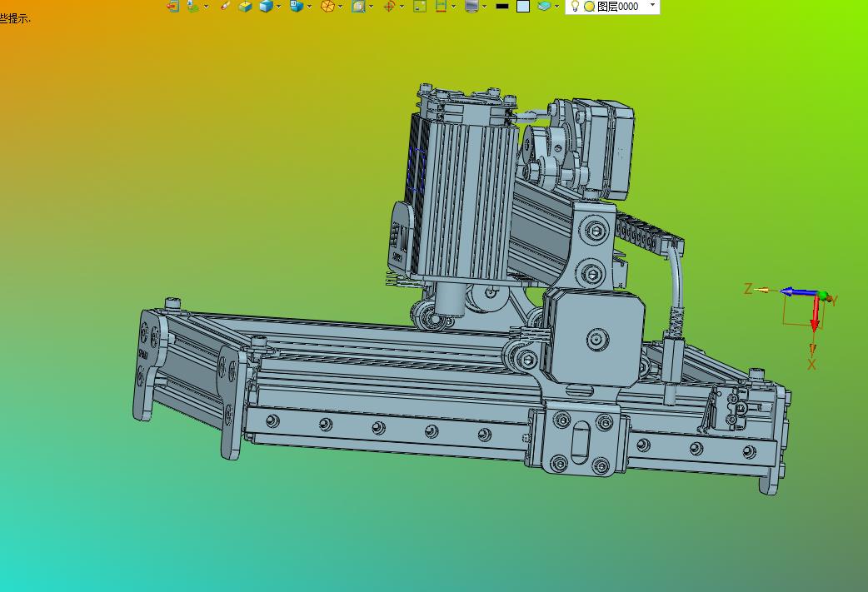868x592 pixels.
Task: Open dropdown arrow beside green figure icon
Action: 206,6
